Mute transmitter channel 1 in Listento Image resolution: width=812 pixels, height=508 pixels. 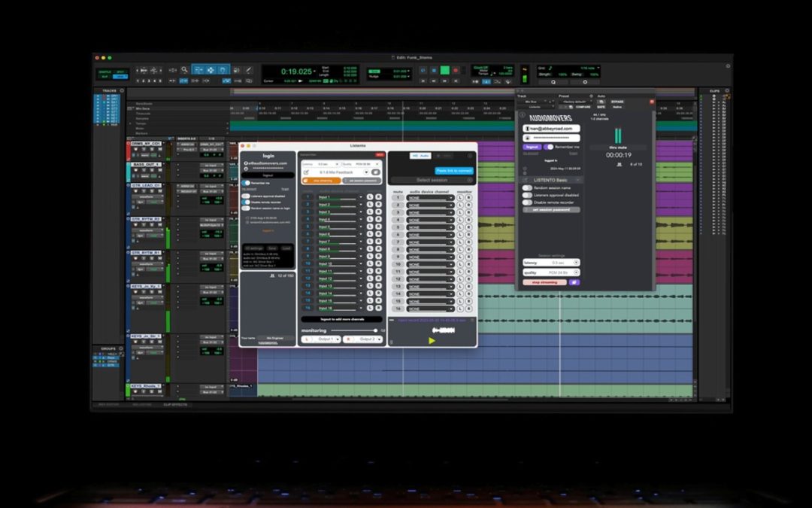(x=308, y=197)
